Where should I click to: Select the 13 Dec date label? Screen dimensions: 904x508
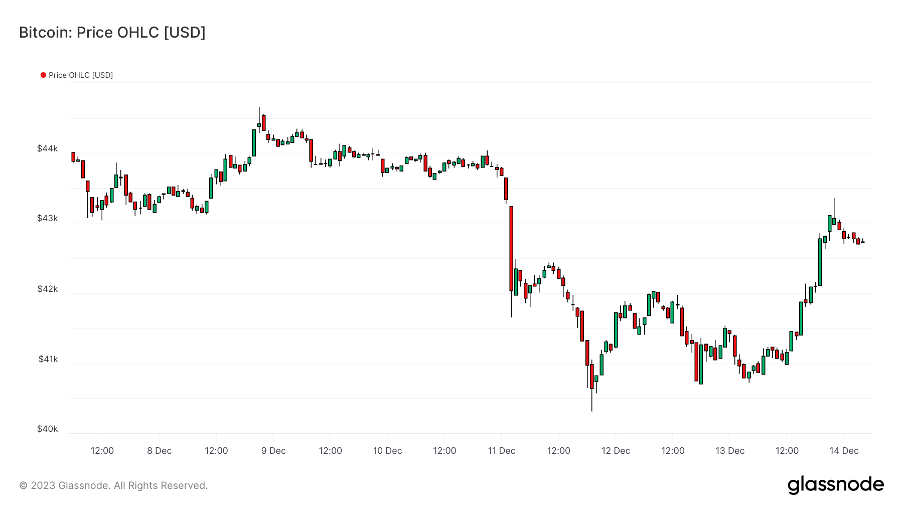point(730,451)
